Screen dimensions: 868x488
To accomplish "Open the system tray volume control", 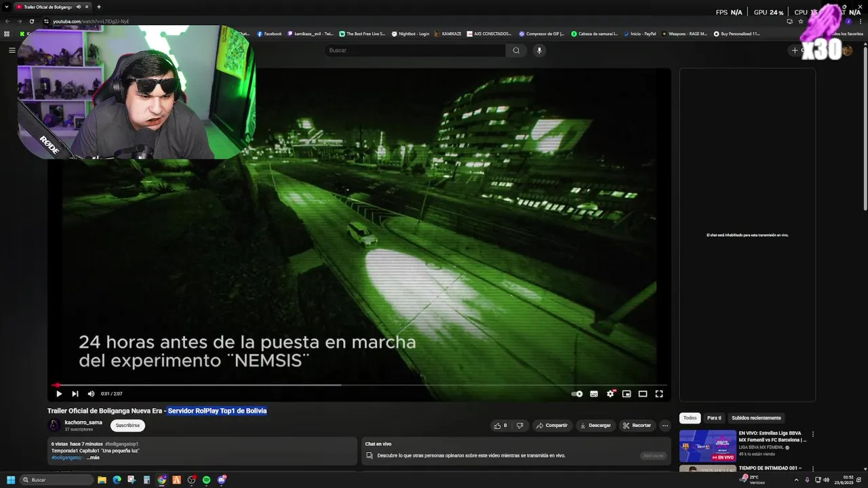I will [x=826, y=480].
